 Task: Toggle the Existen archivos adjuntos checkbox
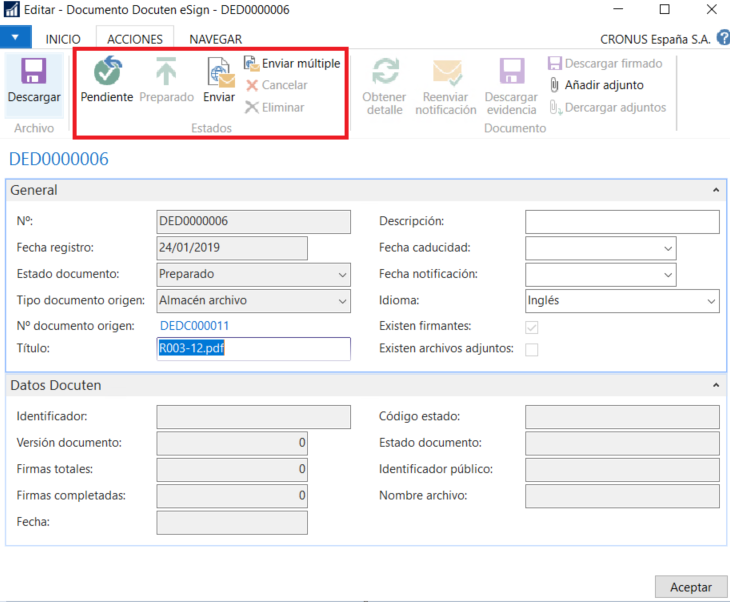(532, 349)
